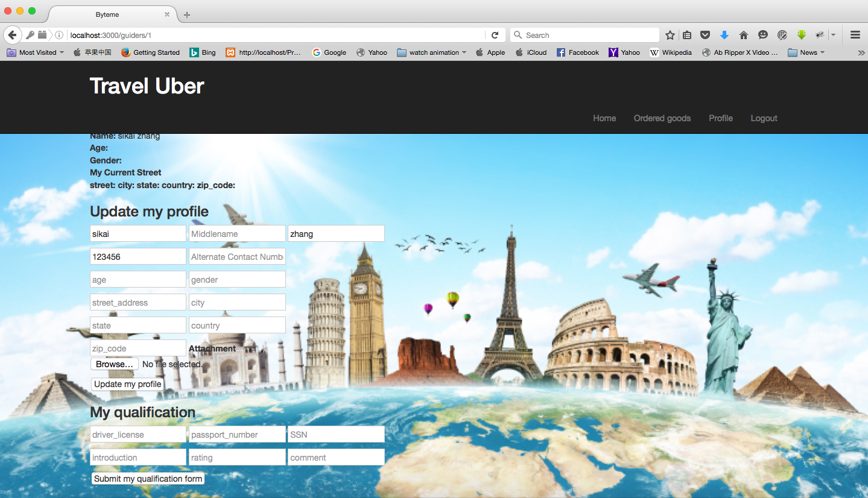Focus the zip_code input field
This screenshot has width=868, height=498.
[x=138, y=348]
